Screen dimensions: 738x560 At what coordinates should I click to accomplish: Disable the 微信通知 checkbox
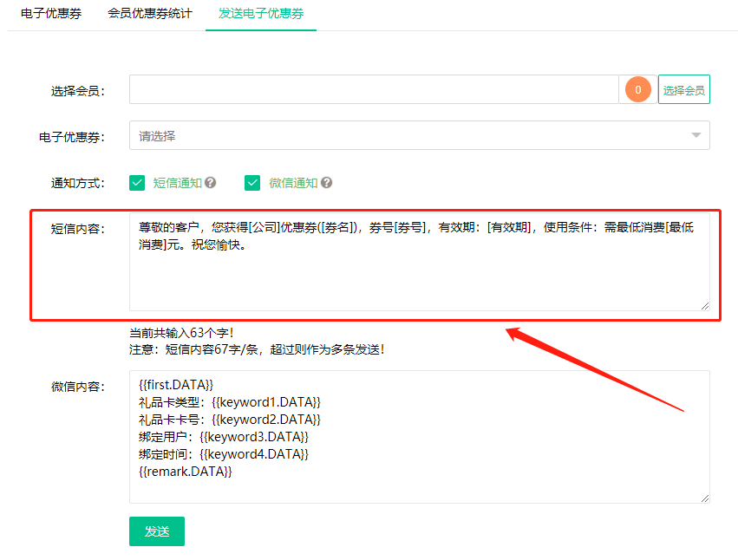tap(252, 183)
